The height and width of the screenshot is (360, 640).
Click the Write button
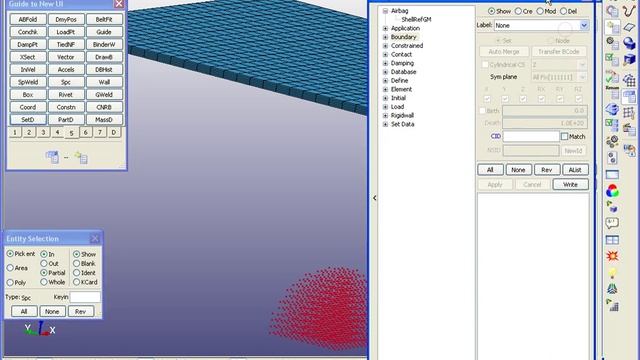(x=570, y=184)
